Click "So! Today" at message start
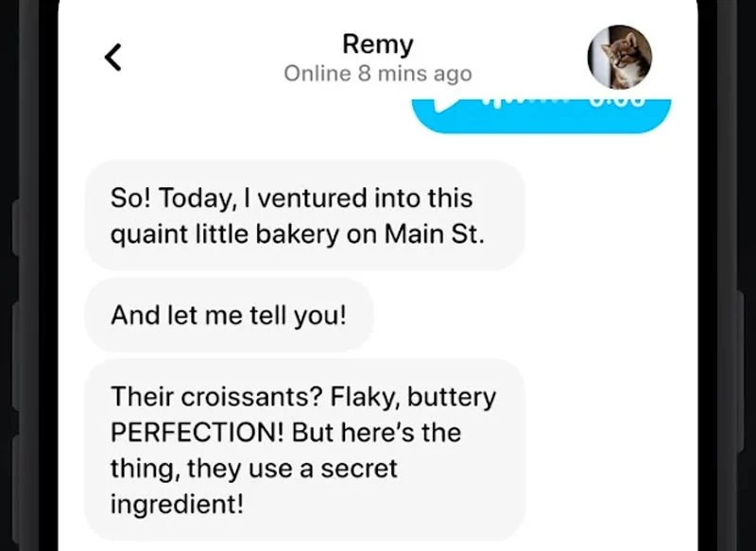This screenshot has height=551, width=756. pos(157,198)
